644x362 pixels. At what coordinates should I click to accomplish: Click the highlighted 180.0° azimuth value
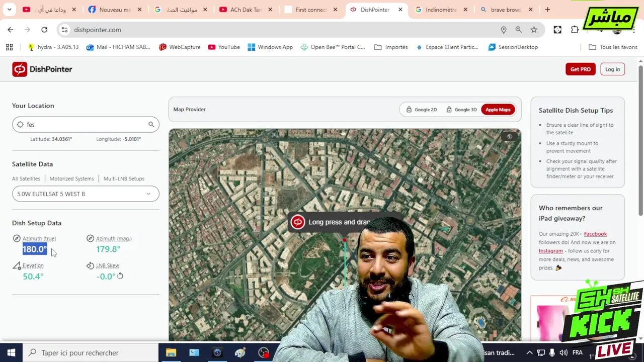coord(35,249)
